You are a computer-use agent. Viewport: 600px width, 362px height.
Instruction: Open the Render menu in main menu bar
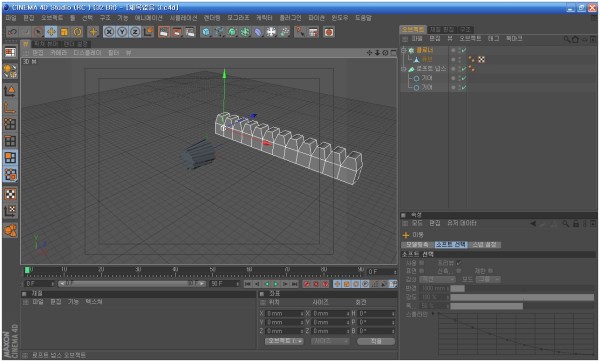click(x=212, y=18)
